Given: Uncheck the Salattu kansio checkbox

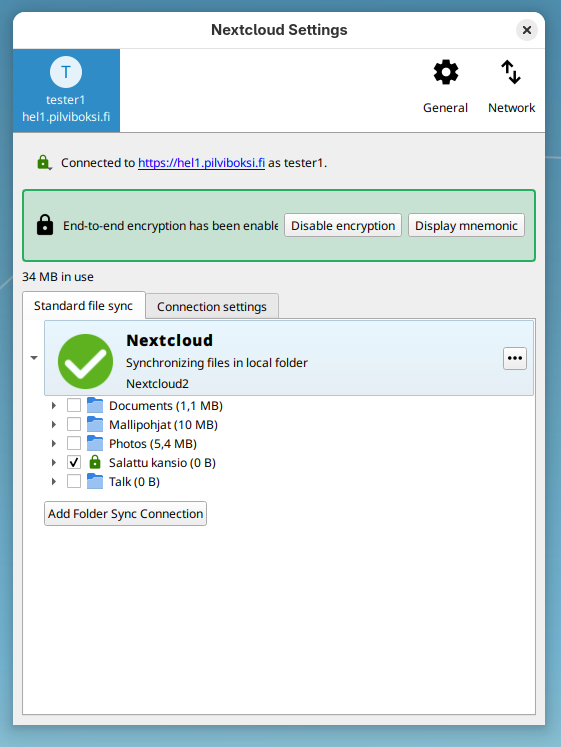Looking at the screenshot, I should pyautogui.click(x=74, y=462).
